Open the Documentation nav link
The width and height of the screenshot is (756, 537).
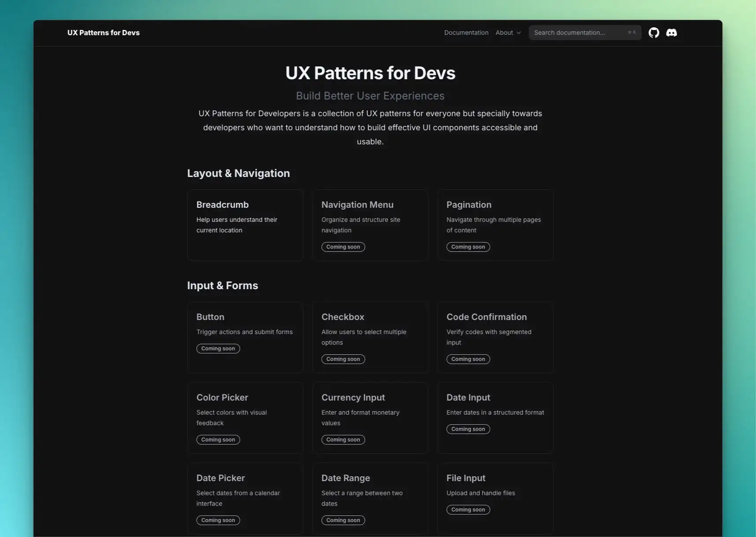click(x=466, y=33)
